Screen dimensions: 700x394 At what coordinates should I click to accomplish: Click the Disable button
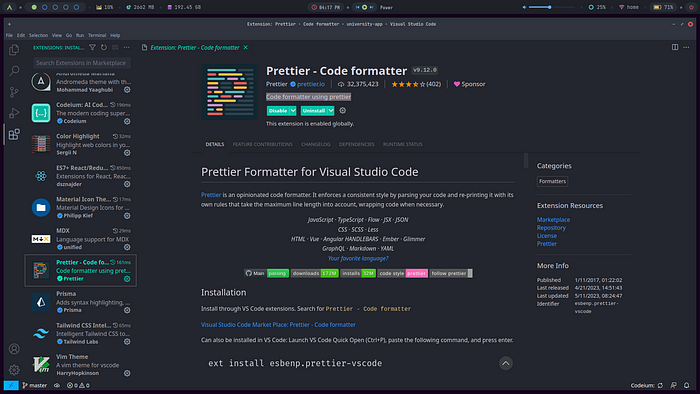tap(278, 111)
